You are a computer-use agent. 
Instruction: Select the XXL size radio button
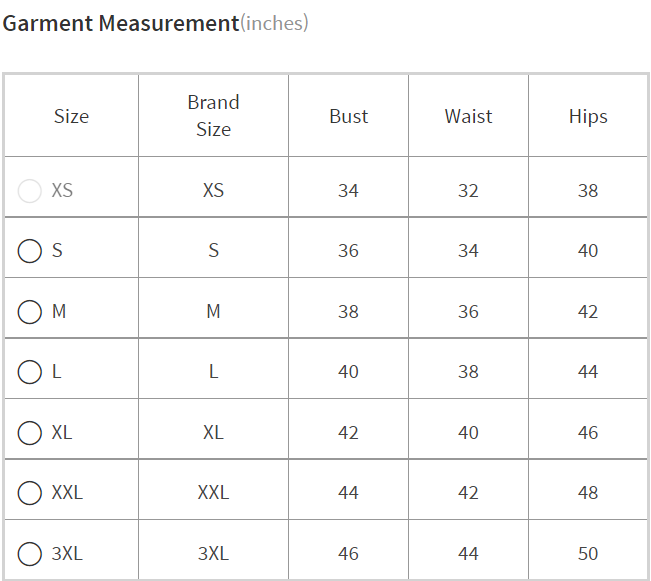(x=29, y=493)
